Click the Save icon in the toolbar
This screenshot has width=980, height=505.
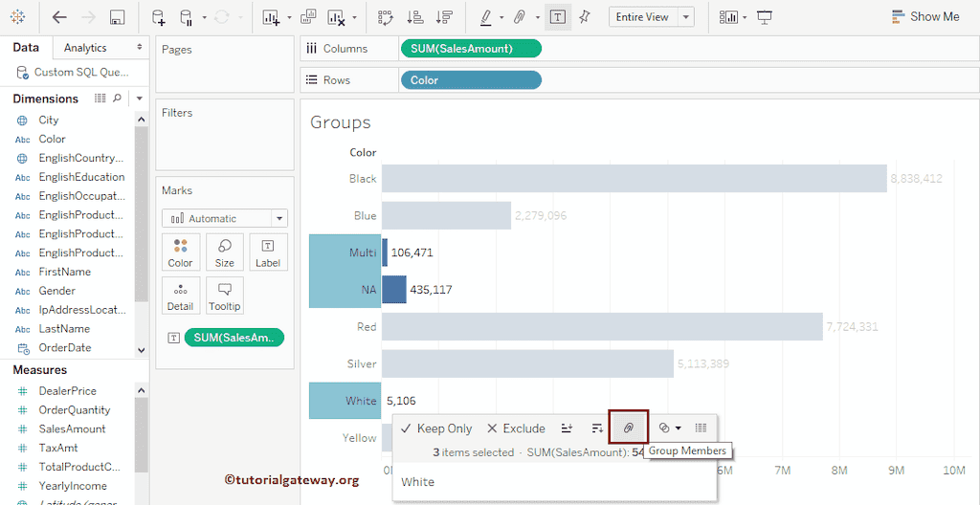[x=117, y=17]
